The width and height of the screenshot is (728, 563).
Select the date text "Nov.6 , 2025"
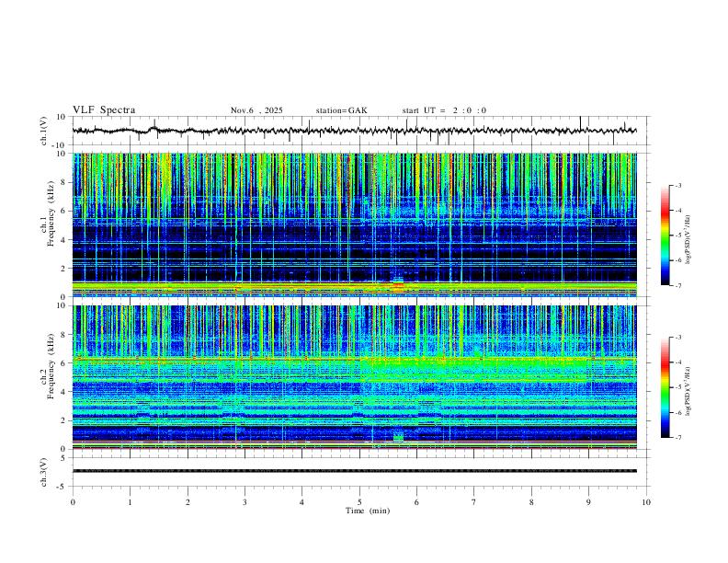pos(256,110)
